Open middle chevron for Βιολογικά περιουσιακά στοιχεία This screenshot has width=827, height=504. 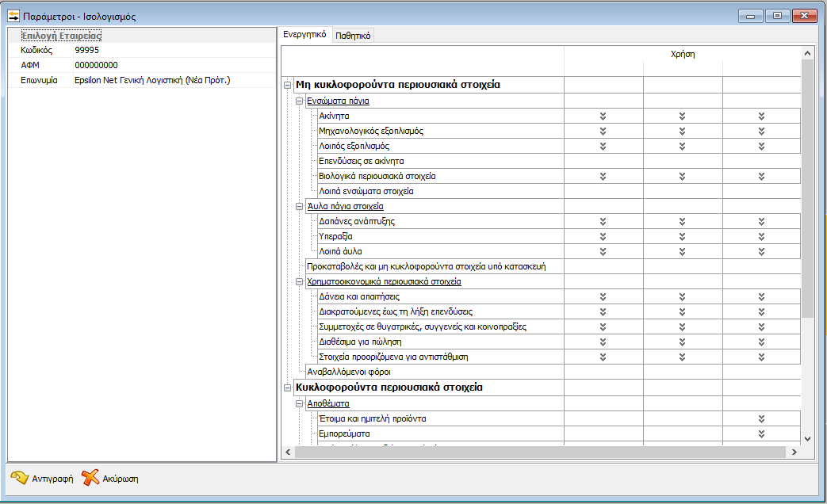682,176
